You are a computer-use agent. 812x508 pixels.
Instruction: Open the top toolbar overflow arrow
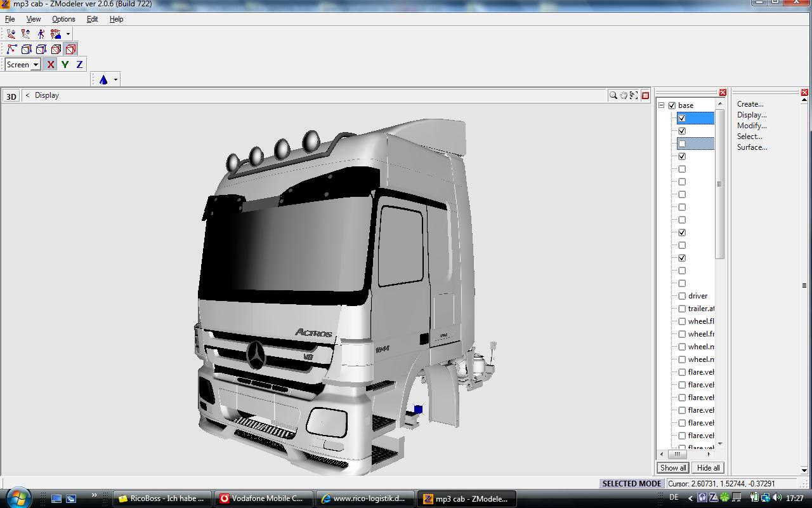[68, 34]
